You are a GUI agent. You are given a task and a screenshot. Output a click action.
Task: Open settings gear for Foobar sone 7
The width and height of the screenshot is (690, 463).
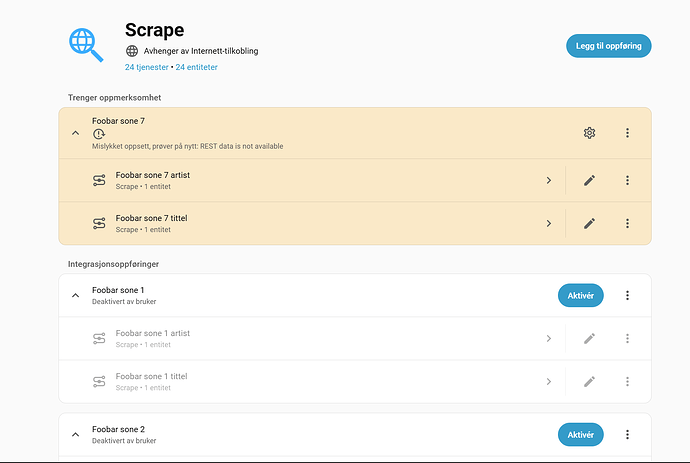click(589, 133)
